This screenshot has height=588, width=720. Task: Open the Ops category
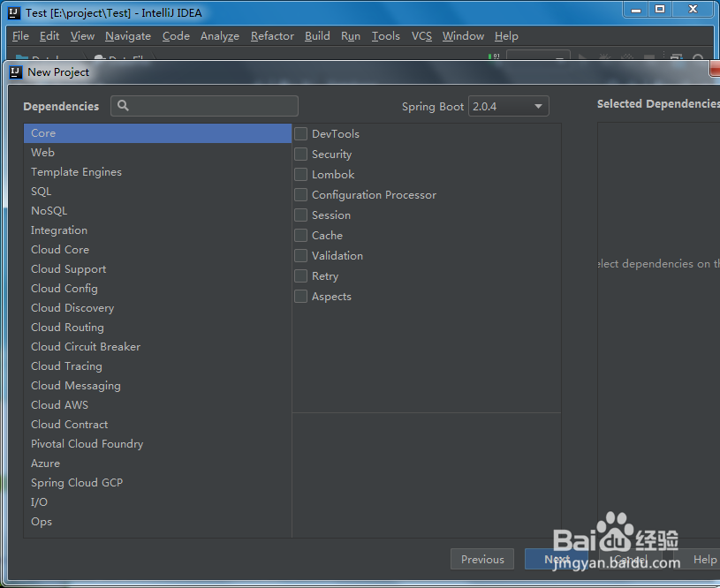[157, 522]
